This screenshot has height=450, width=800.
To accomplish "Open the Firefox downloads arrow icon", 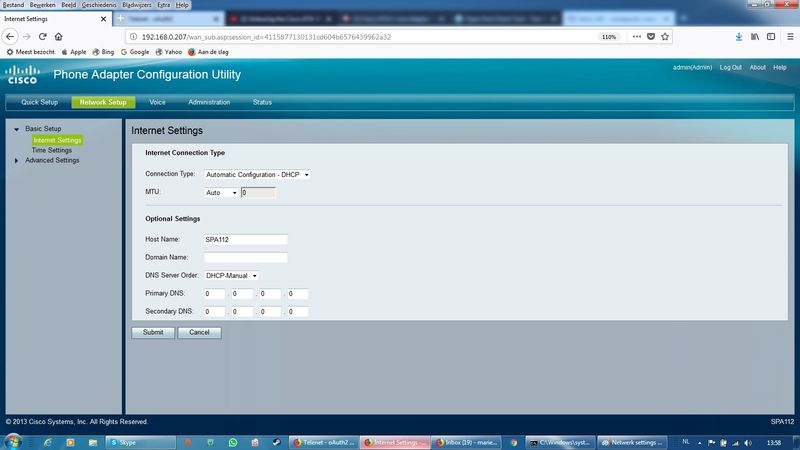I will [x=739, y=36].
